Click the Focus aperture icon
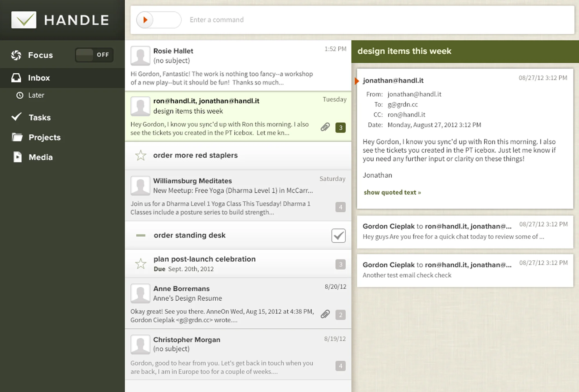The width and height of the screenshot is (579, 392). click(x=16, y=55)
